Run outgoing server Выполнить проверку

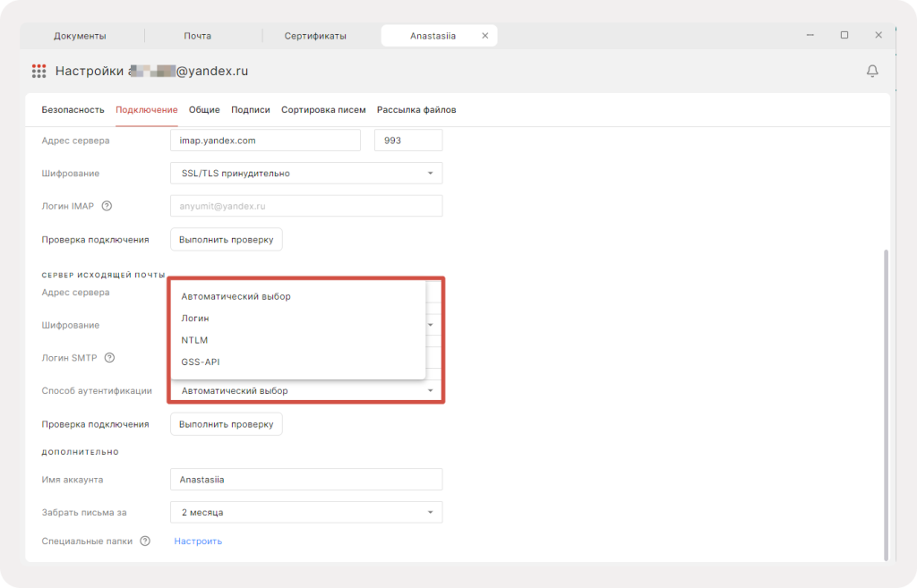(x=227, y=424)
